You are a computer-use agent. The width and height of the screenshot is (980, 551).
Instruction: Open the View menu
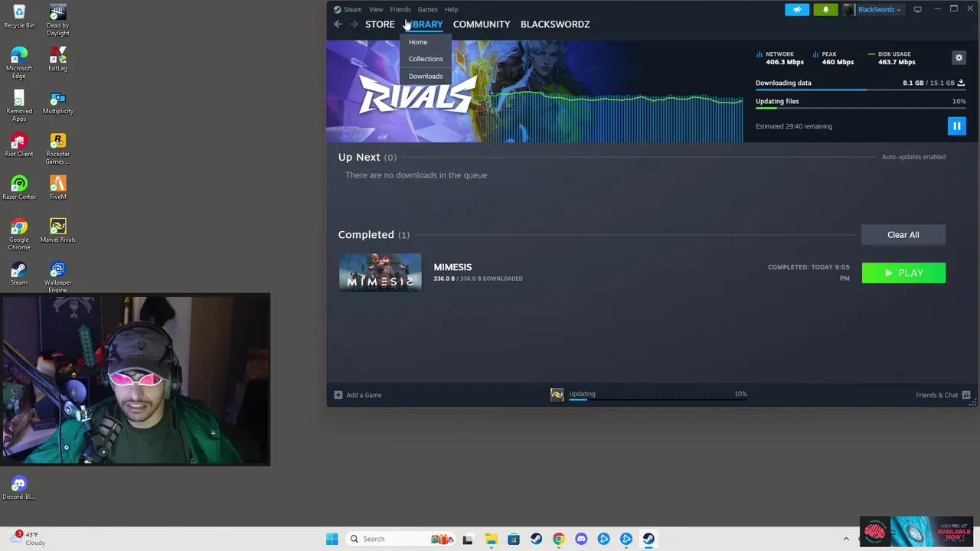[376, 9]
